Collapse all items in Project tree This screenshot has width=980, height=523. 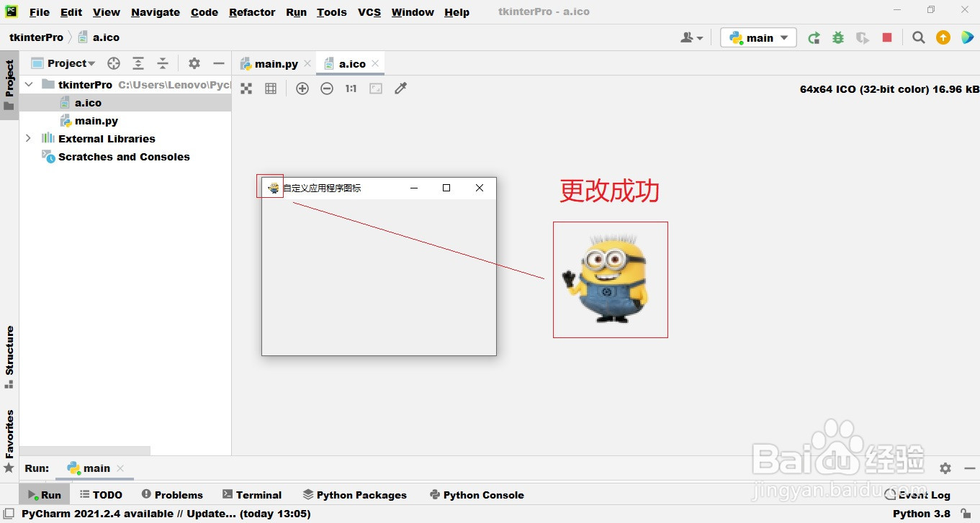pos(163,63)
